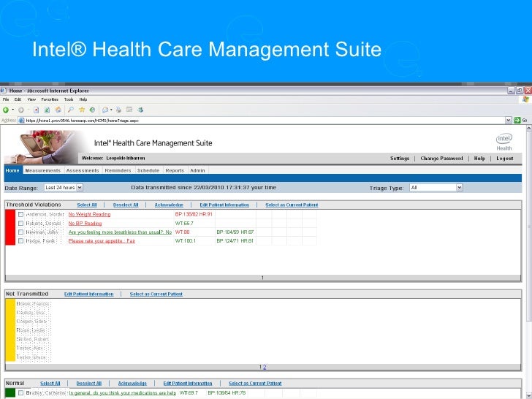Image resolution: width=532 pixels, height=399 pixels.
Task: Click the header photo banner image
Action: [42, 147]
